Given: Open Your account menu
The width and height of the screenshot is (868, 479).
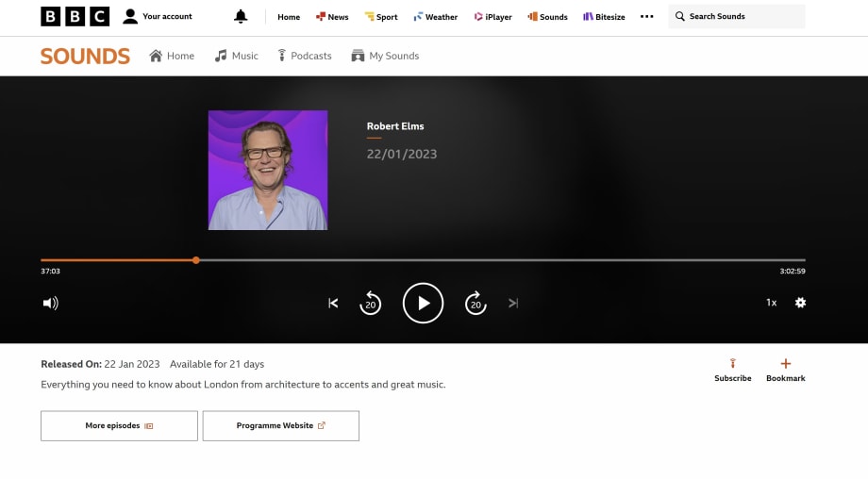Looking at the screenshot, I should (x=158, y=17).
